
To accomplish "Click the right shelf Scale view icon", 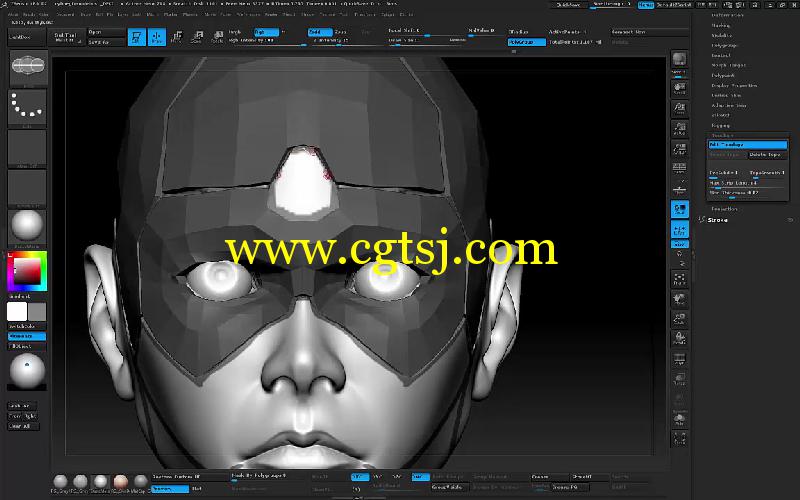I will click(x=679, y=319).
